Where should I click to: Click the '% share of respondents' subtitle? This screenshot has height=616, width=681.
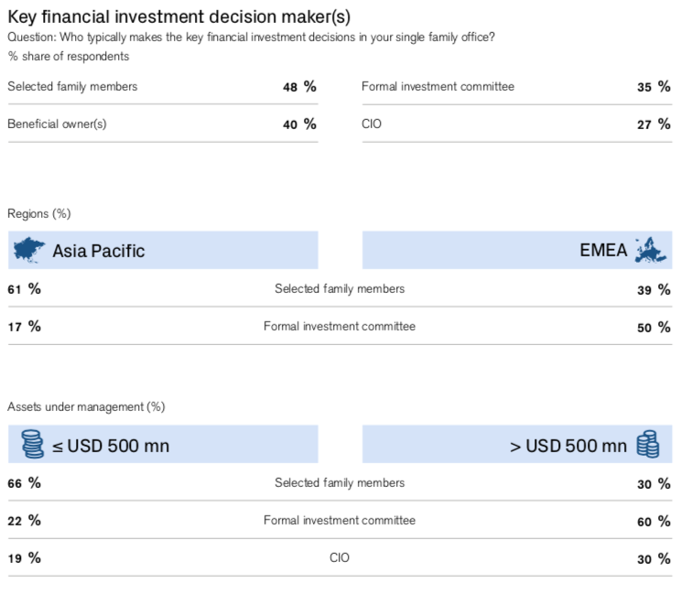pyautogui.click(x=69, y=57)
